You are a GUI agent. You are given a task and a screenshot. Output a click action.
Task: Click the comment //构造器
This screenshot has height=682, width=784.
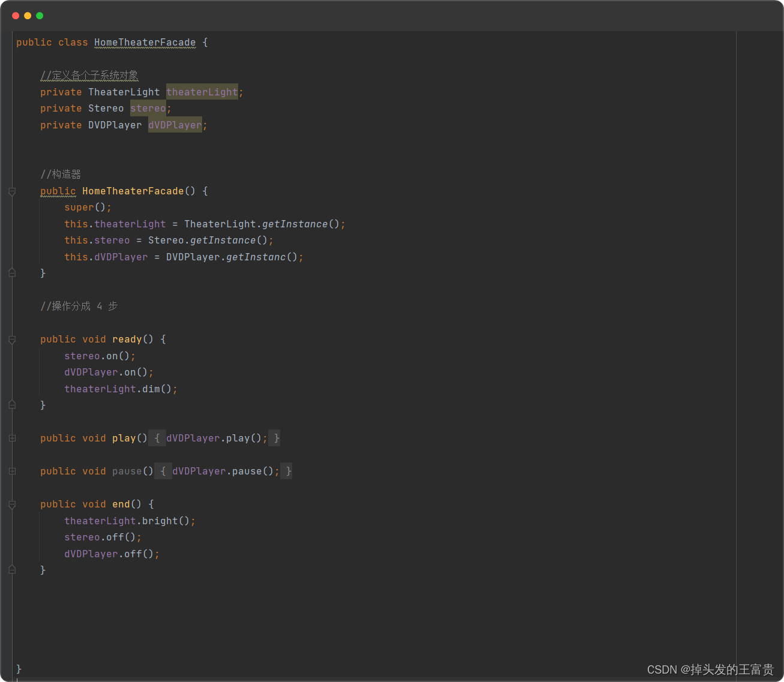coord(61,175)
